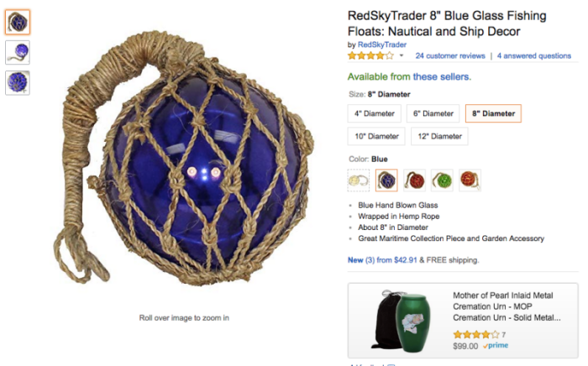Select the green float color swatch
The height and width of the screenshot is (366, 588).
(442, 180)
